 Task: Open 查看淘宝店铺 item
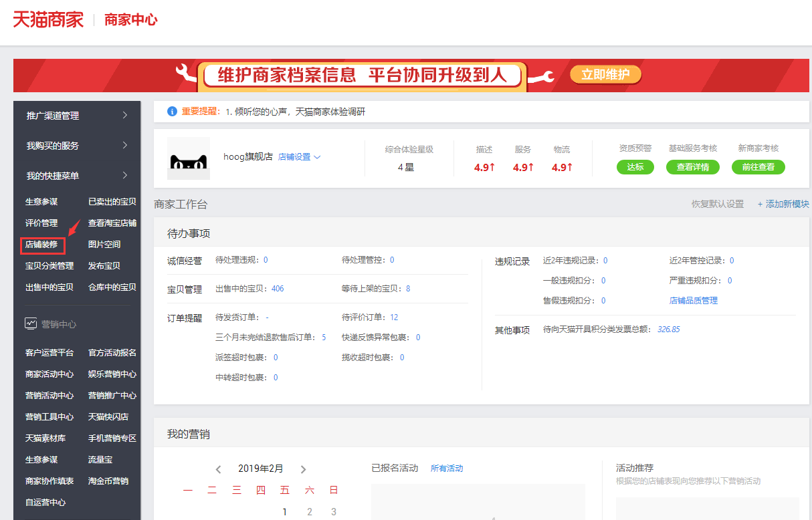112,223
